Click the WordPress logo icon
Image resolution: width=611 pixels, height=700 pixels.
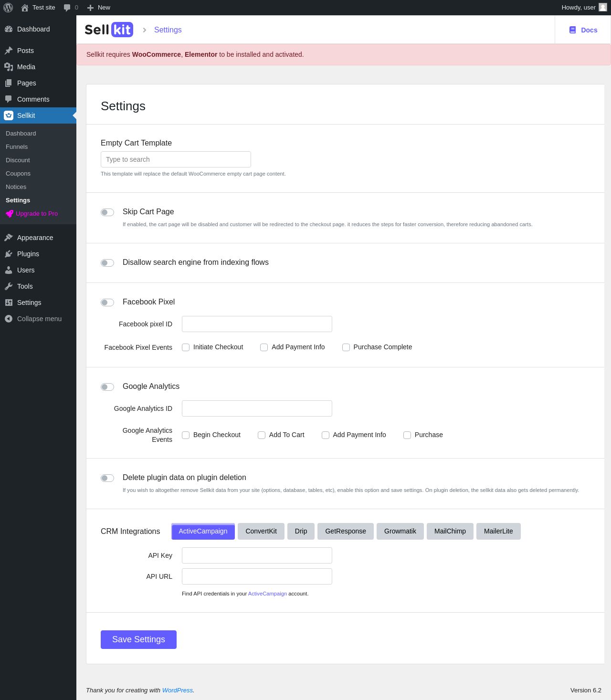pyautogui.click(x=8, y=8)
